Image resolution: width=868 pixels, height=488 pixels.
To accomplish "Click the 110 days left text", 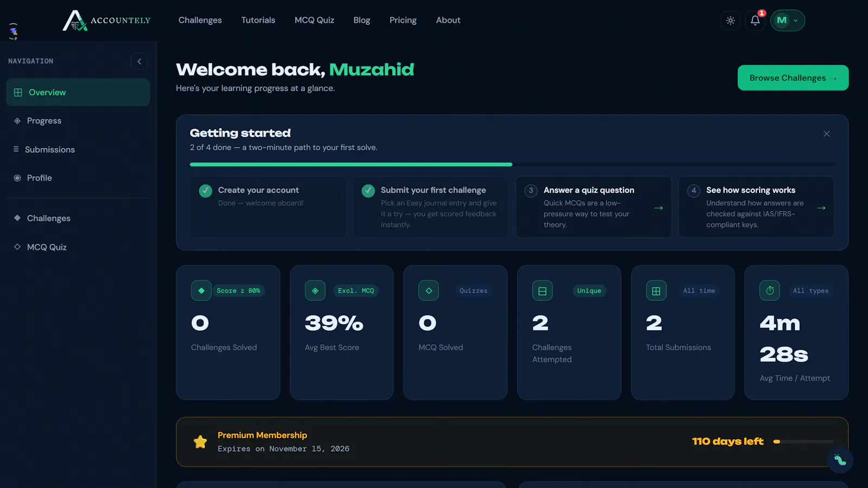I will pyautogui.click(x=728, y=441).
